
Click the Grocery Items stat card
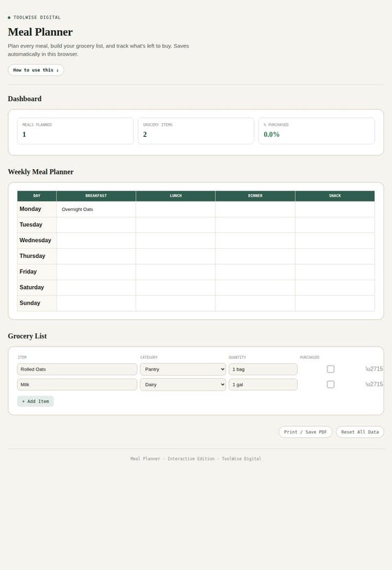click(196, 131)
